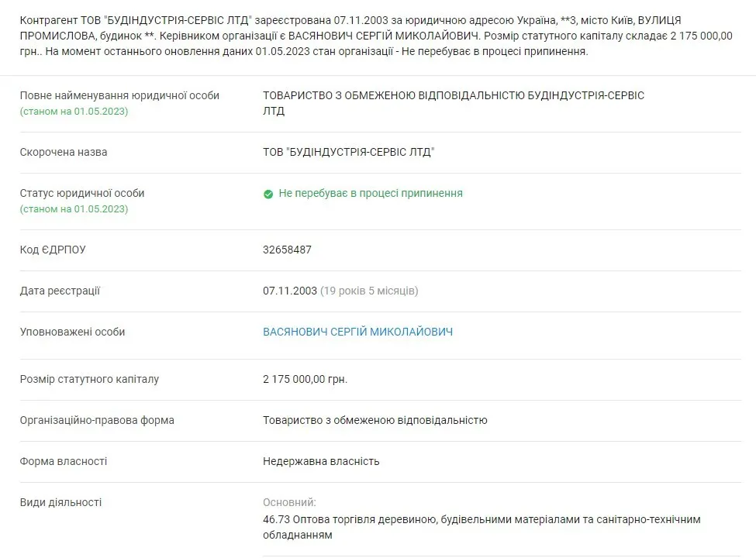Click the company summary paragraph at top
The height and width of the screenshot is (558, 756).
click(349, 35)
